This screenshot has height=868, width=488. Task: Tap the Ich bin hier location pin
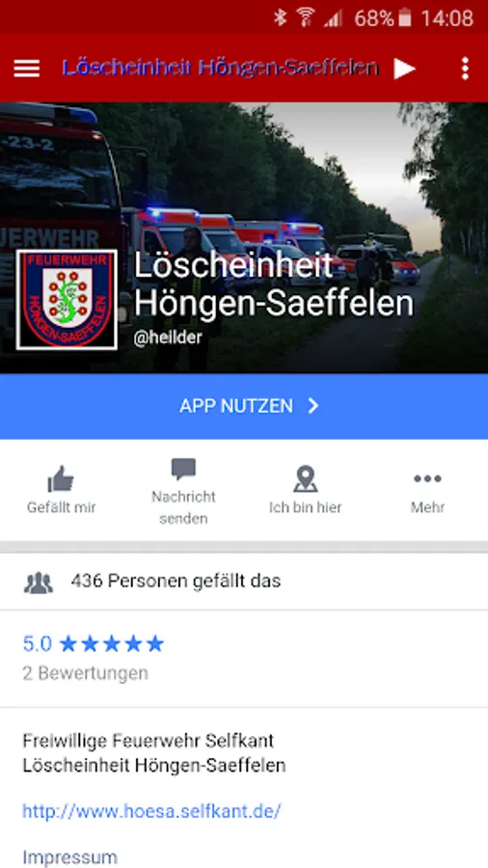[306, 478]
